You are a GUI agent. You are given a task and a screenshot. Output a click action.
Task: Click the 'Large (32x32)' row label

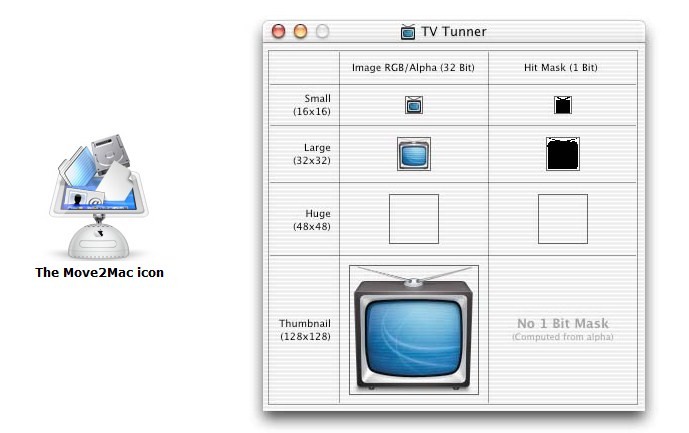pyautogui.click(x=312, y=154)
